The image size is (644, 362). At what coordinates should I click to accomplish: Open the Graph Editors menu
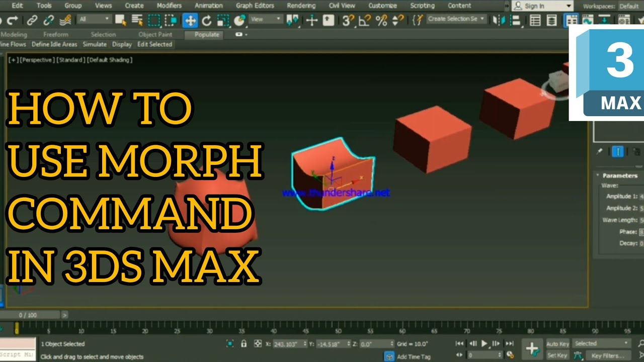[x=255, y=6]
